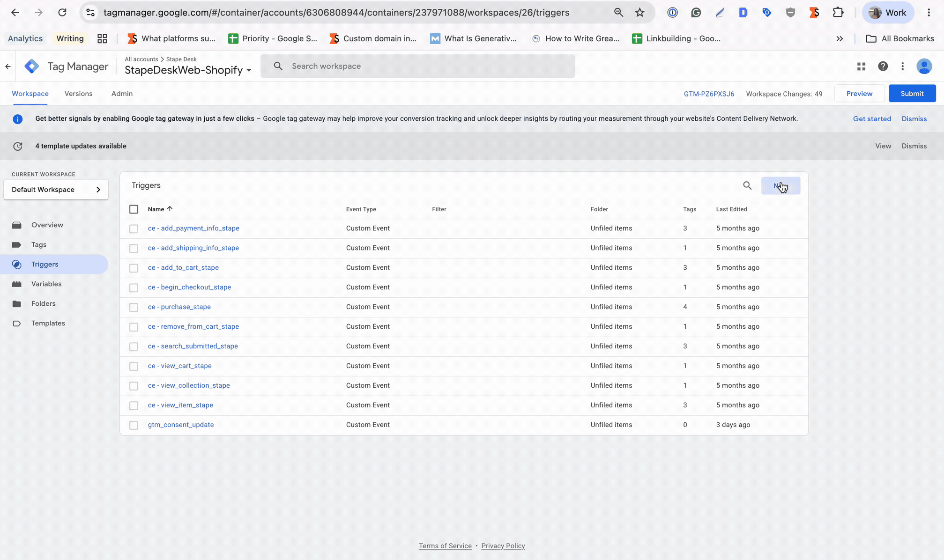The image size is (944, 560).
Task: Zoom icon in the address bar
Action: pos(618,13)
